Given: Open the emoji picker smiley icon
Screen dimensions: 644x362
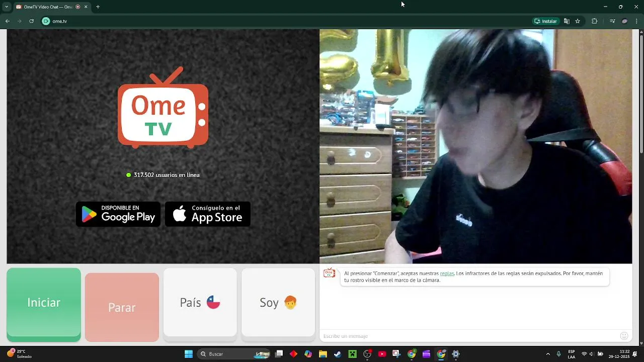Looking at the screenshot, I should click(624, 336).
